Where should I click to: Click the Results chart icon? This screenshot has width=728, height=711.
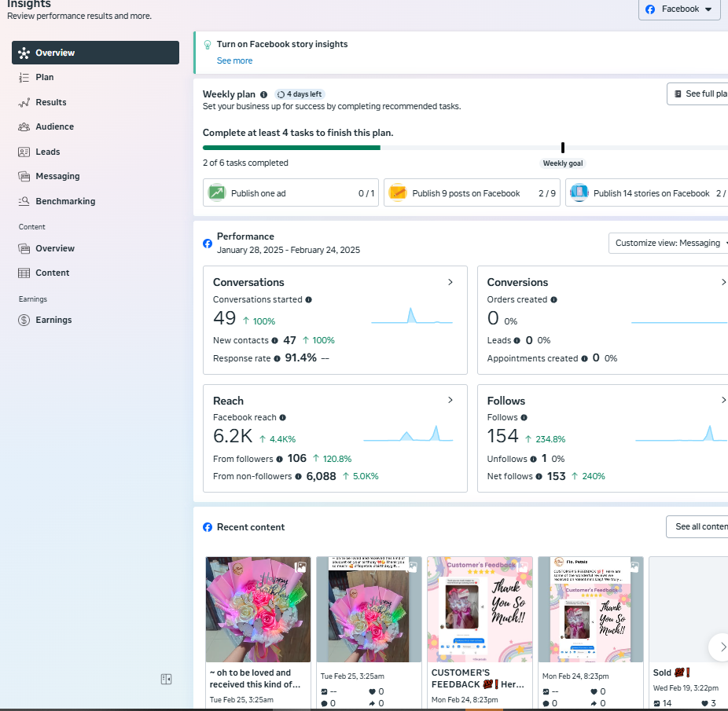(24, 103)
